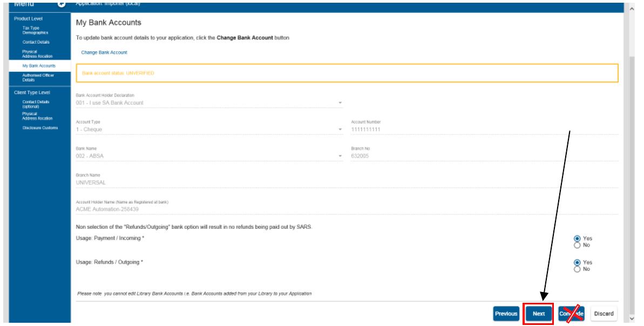This screenshot has width=644, height=326.
Task: Select Yes for Refunds / Outgoing usage
Action: click(577, 262)
